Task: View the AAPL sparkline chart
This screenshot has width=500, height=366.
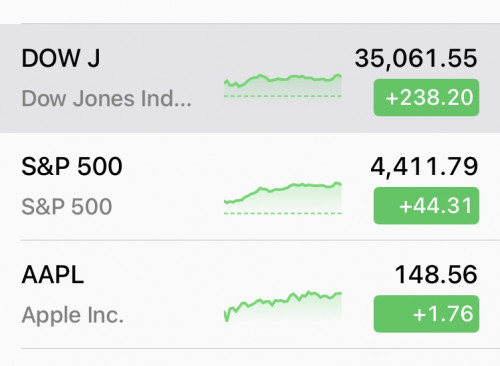Action: (283, 306)
